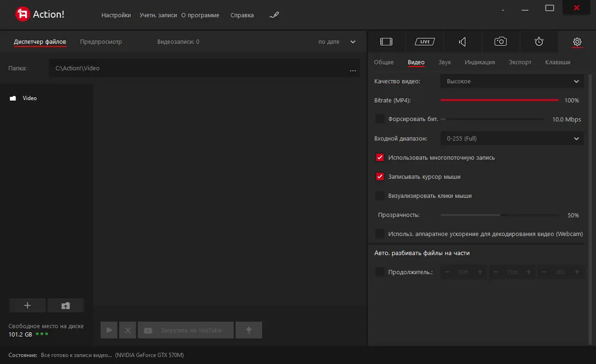The height and width of the screenshot is (364, 596).
Task: Click the Видеозаписи: 0 counter text
Action: pos(178,42)
